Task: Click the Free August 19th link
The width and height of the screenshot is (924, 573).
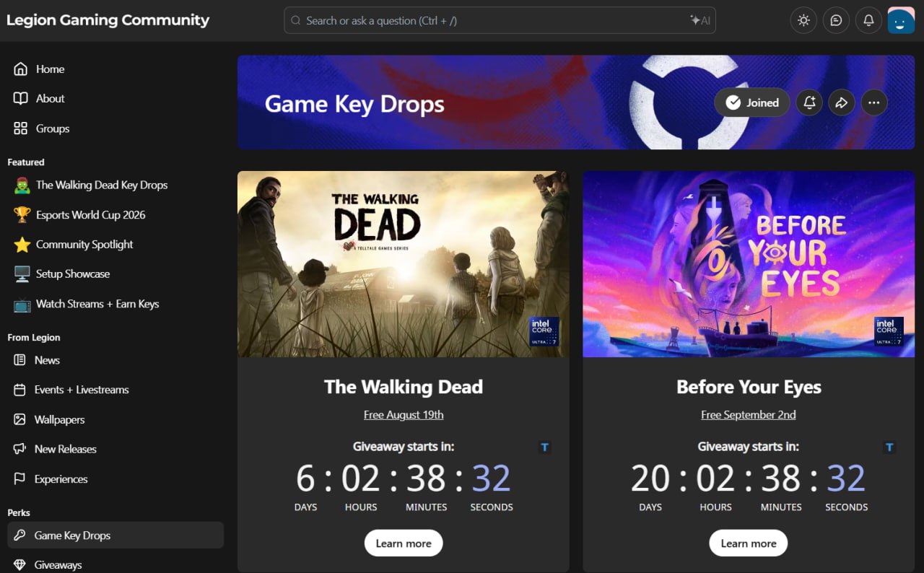Action: [404, 415]
